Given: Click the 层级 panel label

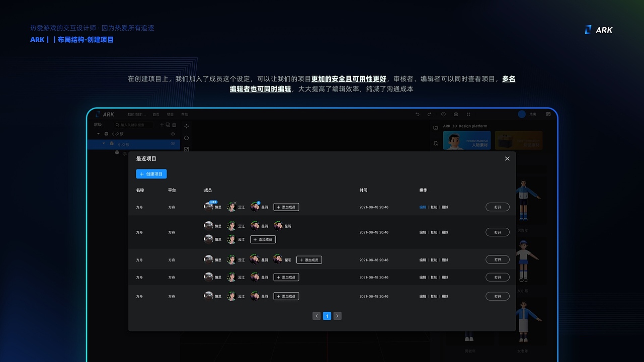Looking at the screenshot, I should tap(98, 125).
